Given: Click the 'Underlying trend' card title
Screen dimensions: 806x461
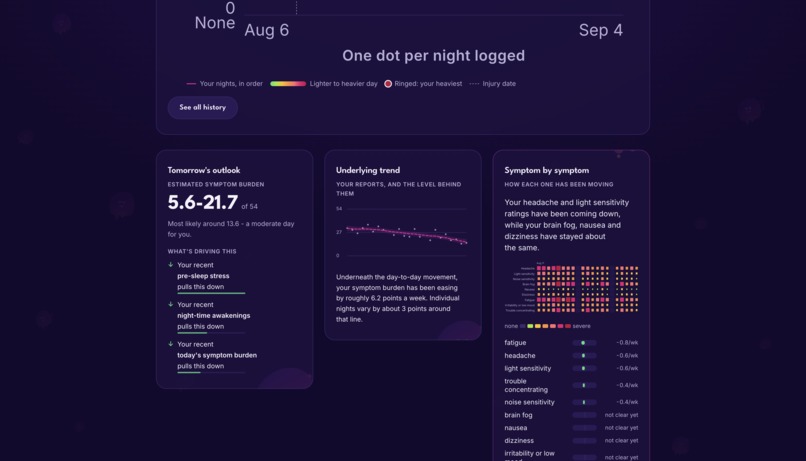Looking at the screenshot, I should [x=368, y=170].
